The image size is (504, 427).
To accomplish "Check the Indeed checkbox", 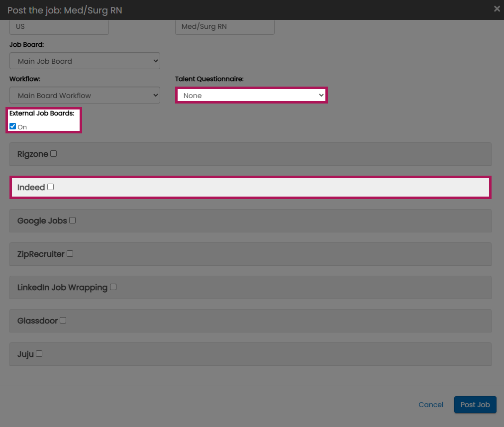I will pyautogui.click(x=50, y=187).
